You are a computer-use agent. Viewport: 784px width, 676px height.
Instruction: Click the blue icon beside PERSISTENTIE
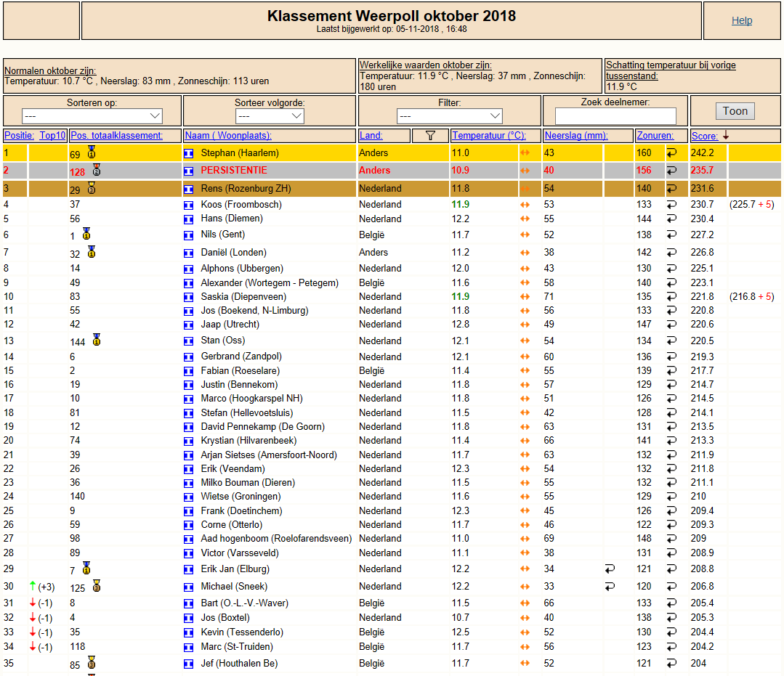tap(188, 171)
